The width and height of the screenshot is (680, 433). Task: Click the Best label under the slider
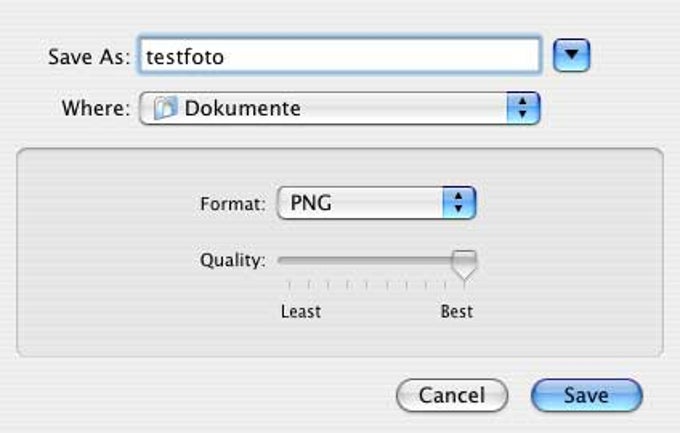click(x=457, y=312)
